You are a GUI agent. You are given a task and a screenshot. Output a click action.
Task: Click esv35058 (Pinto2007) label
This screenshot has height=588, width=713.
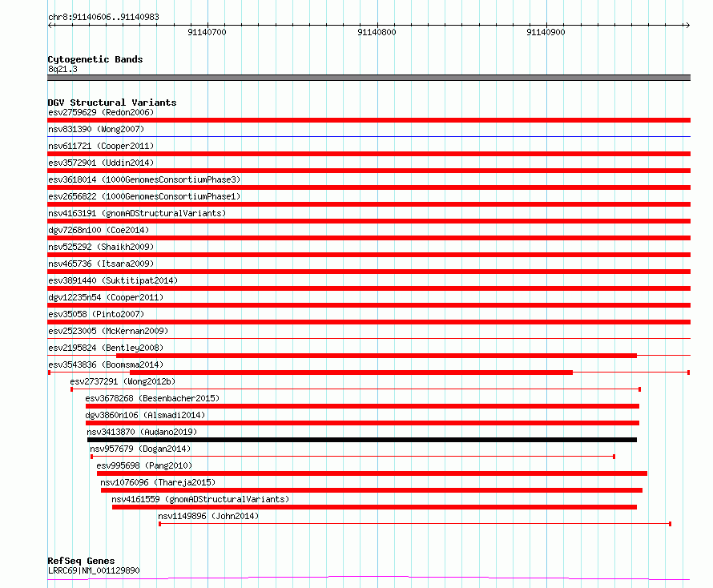click(x=96, y=314)
